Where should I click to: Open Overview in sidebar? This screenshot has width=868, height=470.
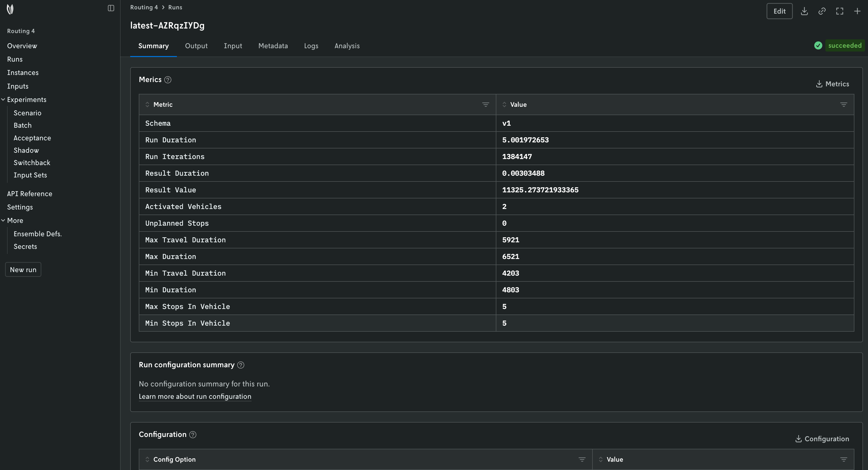(x=22, y=46)
